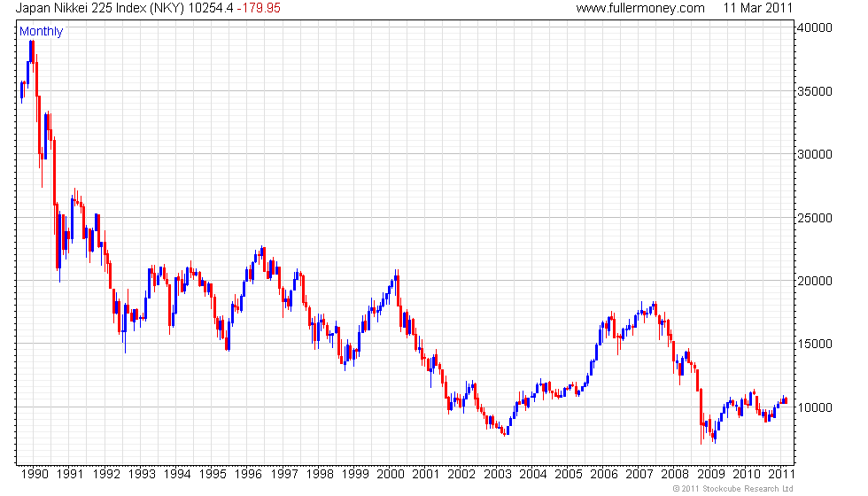Click the 15000 price axis label
The height and width of the screenshot is (496, 868).
point(814,344)
